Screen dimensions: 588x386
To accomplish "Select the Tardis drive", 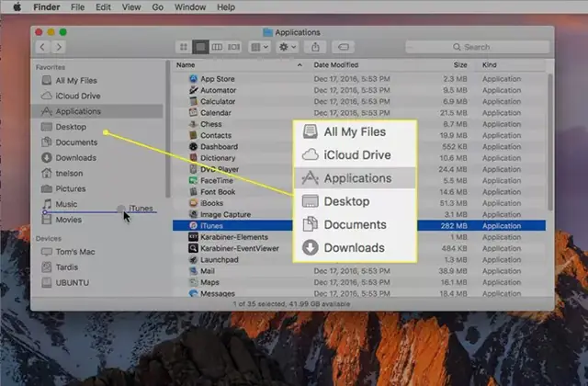I will coord(97,267).
